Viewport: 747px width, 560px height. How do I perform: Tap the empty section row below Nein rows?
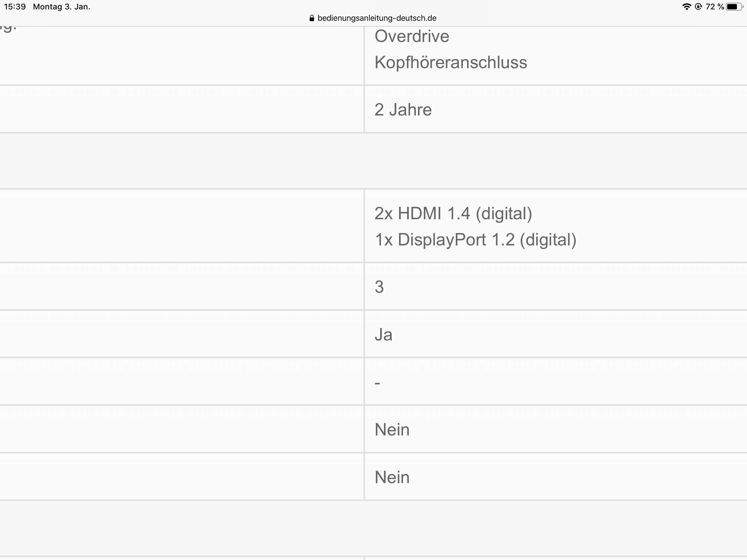pos(373,528)
